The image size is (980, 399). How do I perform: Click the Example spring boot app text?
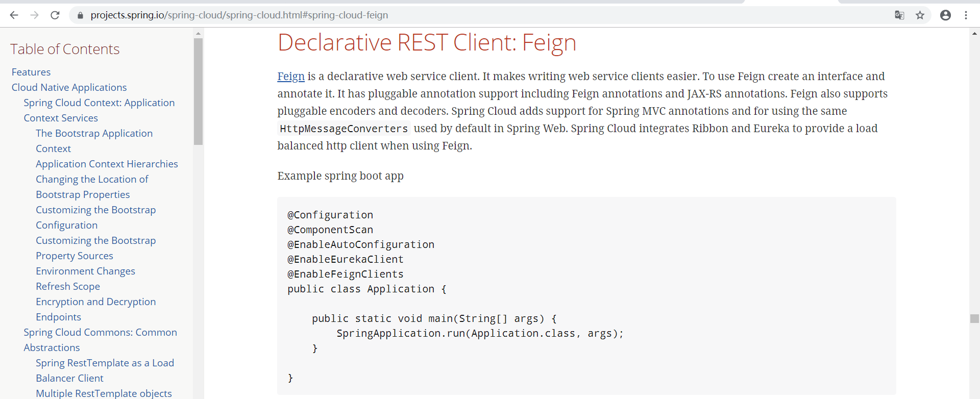click(x=340, y=176)
